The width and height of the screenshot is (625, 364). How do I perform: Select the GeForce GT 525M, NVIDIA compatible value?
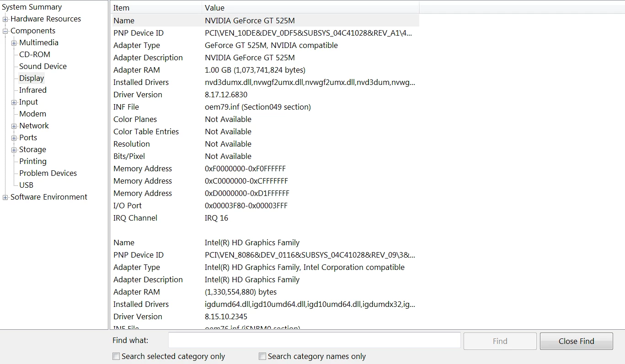point(271,45)
